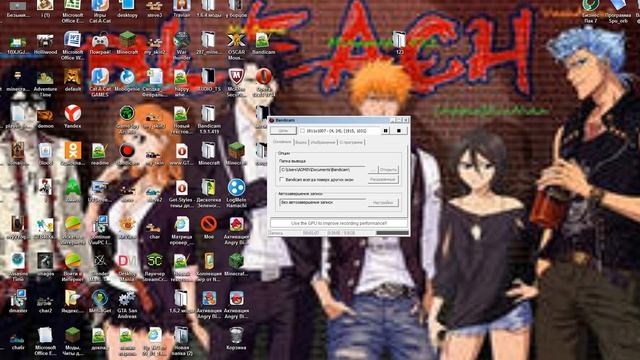This screenshot has width=640, height=360.
Task: Select the Яндекс folder desktop icon
Action: (x=73, y=302)
